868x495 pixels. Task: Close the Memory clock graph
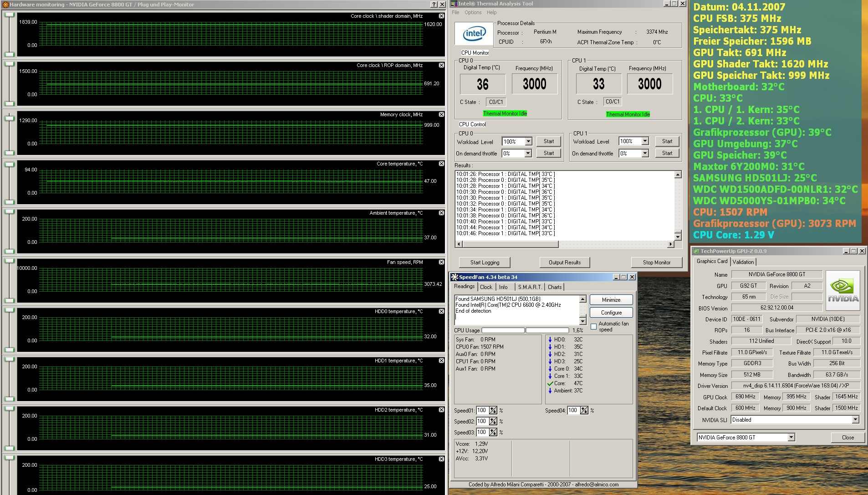pos(441,114)
